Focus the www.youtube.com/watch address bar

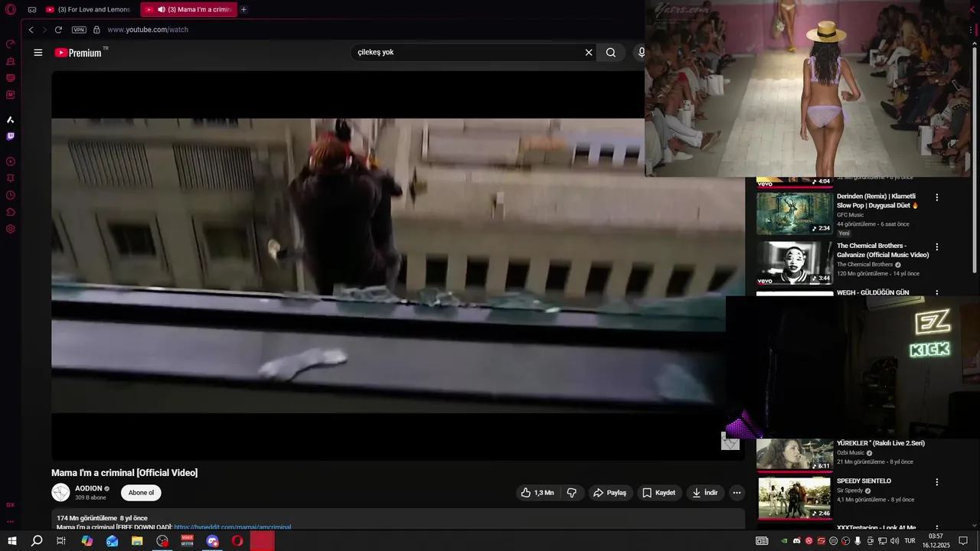coord(148,30)
